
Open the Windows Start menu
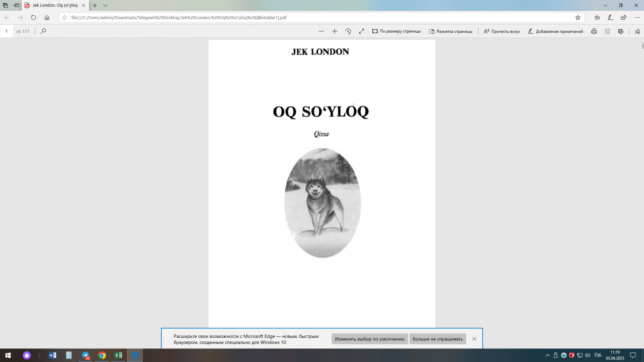pyautogui.click(x=8, y=355)
